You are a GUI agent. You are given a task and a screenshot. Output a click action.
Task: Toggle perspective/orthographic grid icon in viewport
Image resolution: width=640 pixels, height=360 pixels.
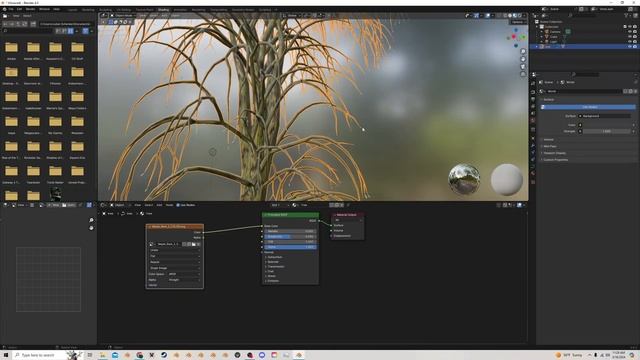523,74
